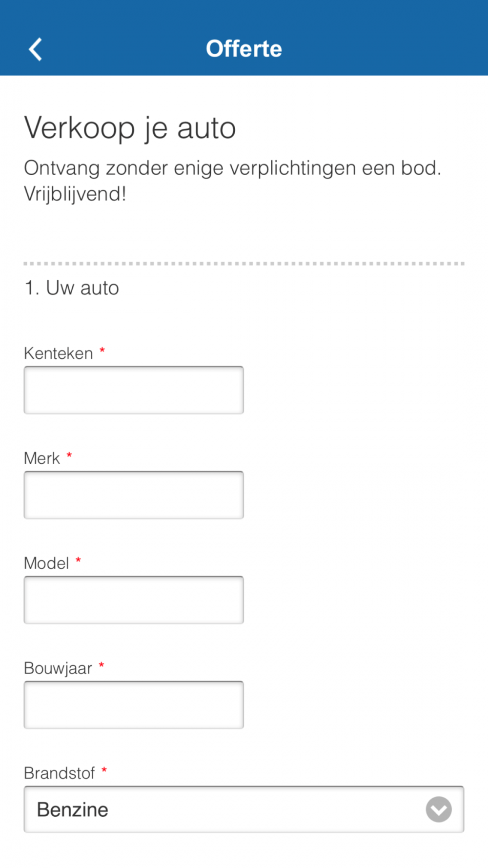Screen dimensions: 488x868
Task: Select the Model input box
Action: [134, 600]
